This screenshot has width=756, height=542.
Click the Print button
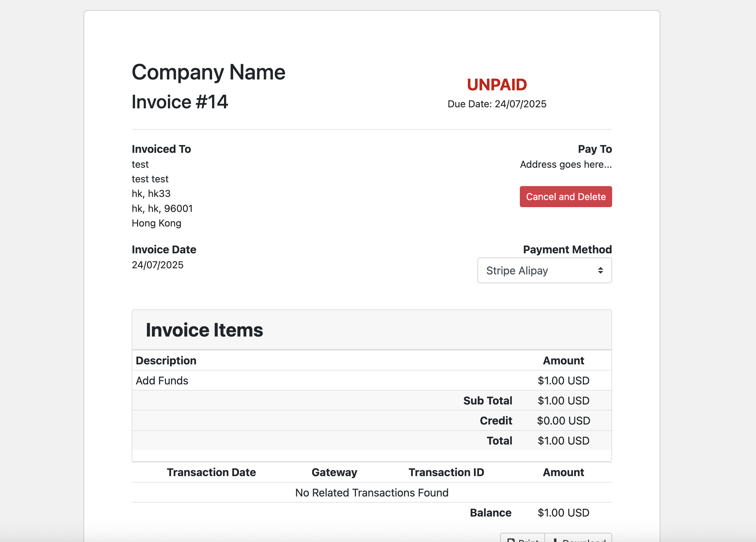523,540
